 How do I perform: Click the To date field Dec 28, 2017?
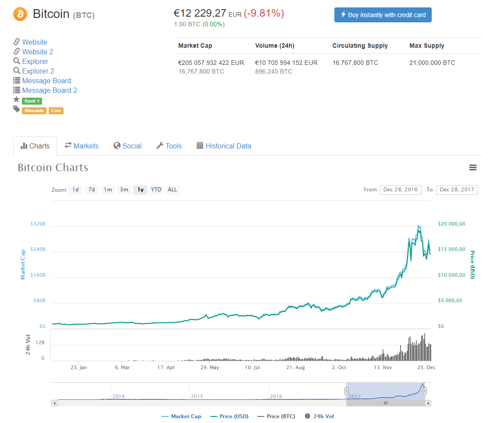click(457, 190)
